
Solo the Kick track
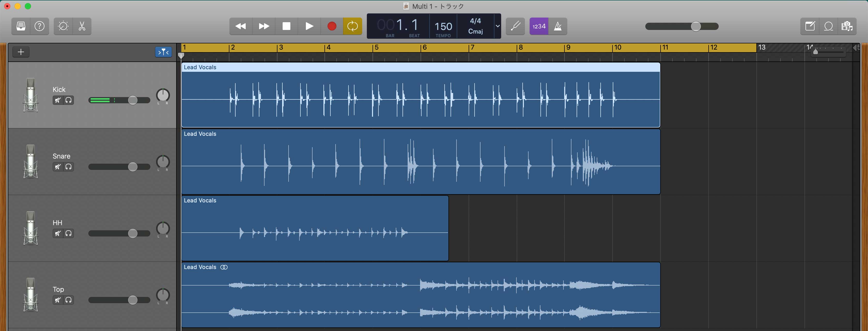click(x=68, y=100)
